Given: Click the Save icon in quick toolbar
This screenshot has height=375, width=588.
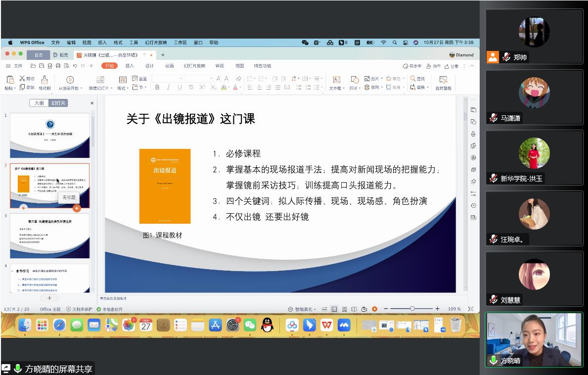Looking at the screenshot, I should [42, 66].
